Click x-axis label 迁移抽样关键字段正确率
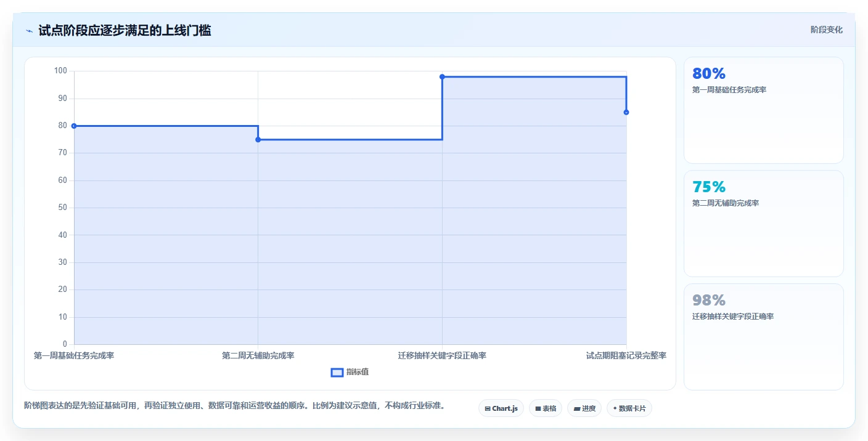Screen dimensions: 868x441 pos(442,355)
